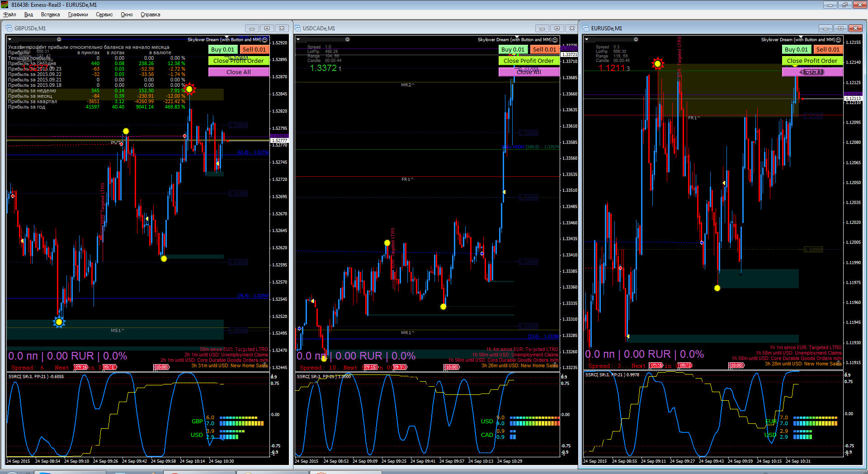The height and width of the screenshot is (474, 868).
Task: Open the Графики menu
Action: 78,14
